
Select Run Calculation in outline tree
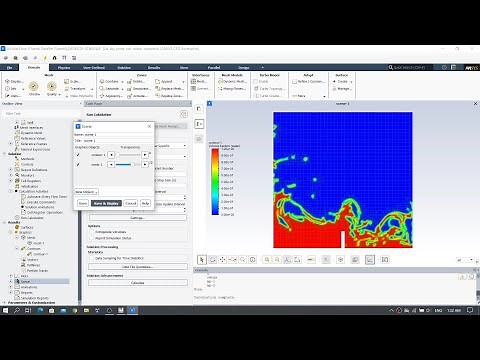pos(32,218)
